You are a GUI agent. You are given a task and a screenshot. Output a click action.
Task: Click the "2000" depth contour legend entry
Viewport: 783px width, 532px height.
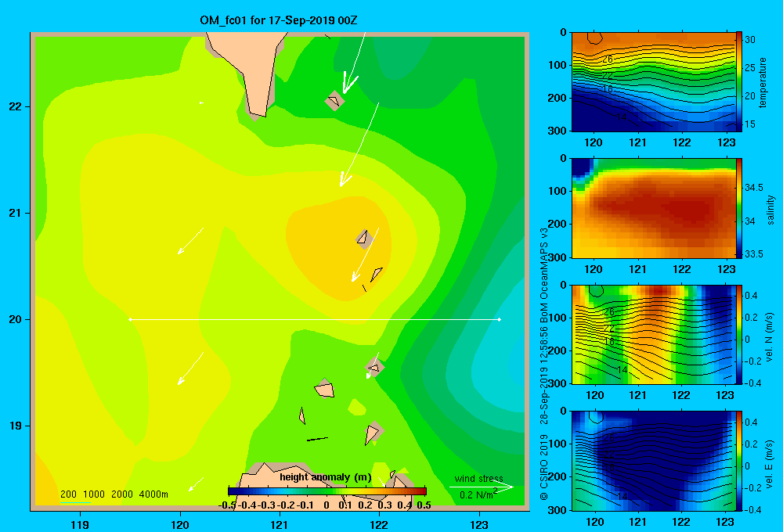[122, 494]
